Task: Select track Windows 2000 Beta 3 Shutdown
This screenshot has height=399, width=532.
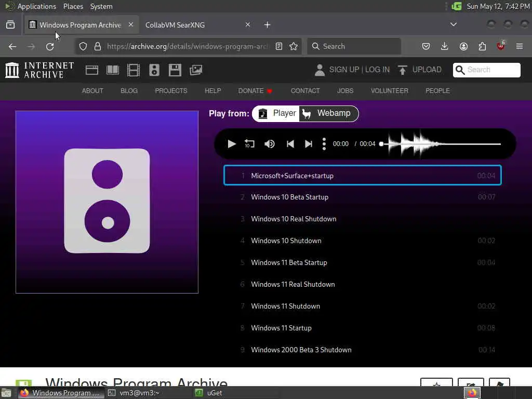Action: [362, 350]
